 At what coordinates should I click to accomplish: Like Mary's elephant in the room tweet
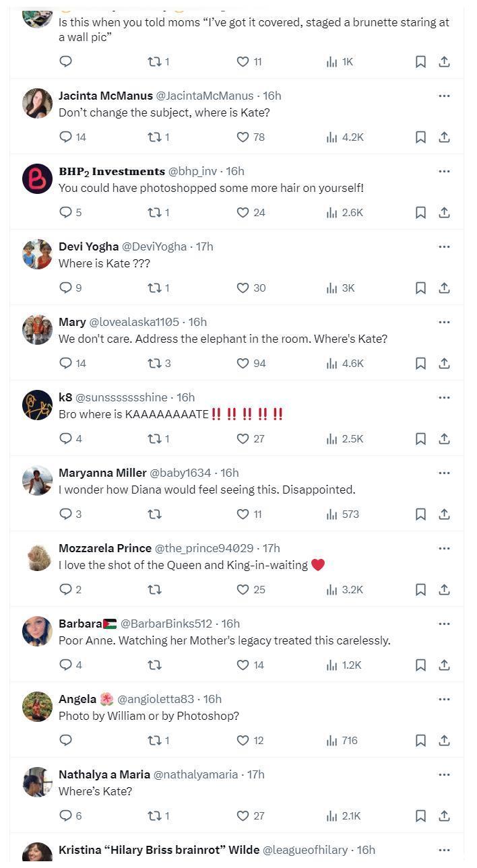coord(243,364)
